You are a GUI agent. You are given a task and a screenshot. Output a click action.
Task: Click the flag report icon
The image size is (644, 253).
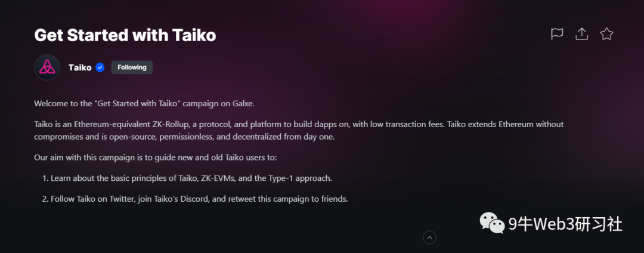coord(557,34)
